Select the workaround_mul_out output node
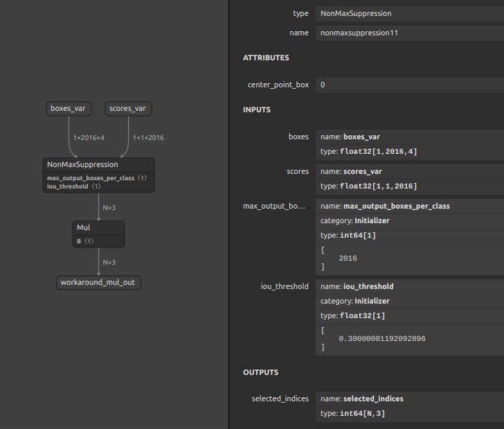The height and width of the screenshot is (429, 504). 98,283
